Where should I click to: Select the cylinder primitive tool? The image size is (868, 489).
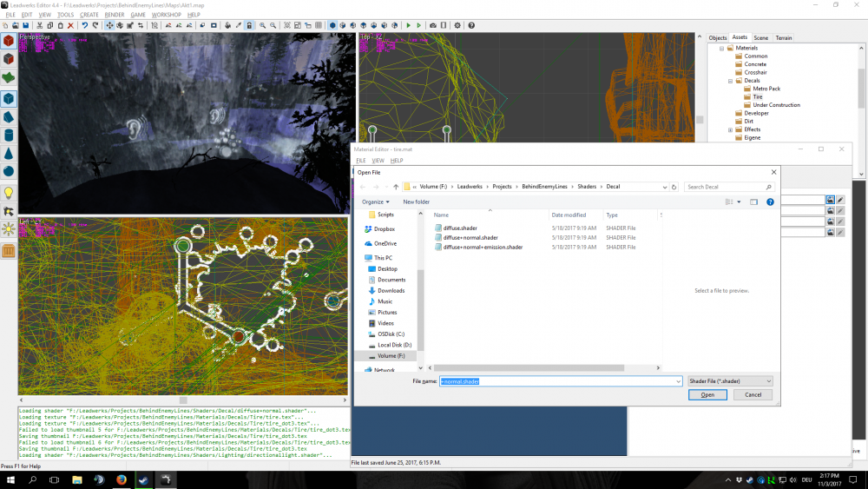coord(9,135)
